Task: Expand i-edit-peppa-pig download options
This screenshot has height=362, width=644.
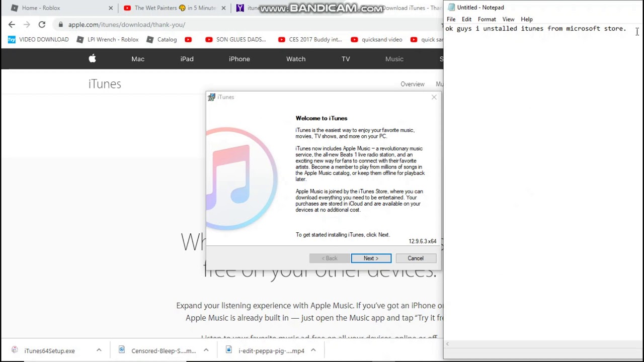Action: coord(313,351)
